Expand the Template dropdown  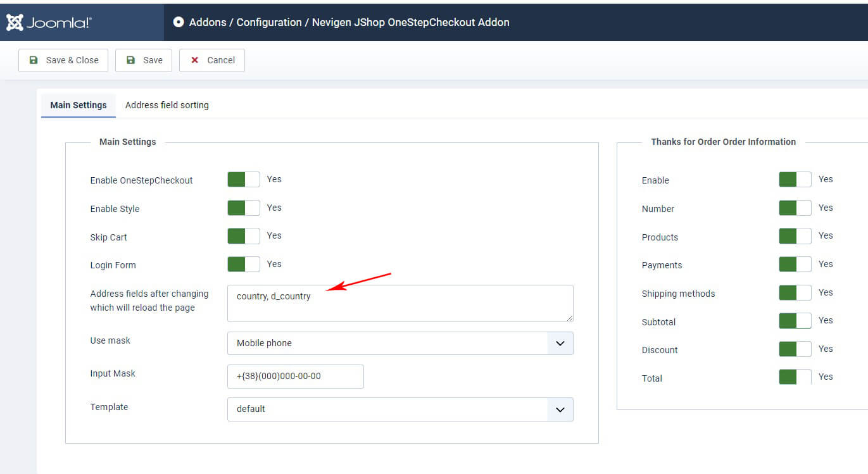pos(400,409)
